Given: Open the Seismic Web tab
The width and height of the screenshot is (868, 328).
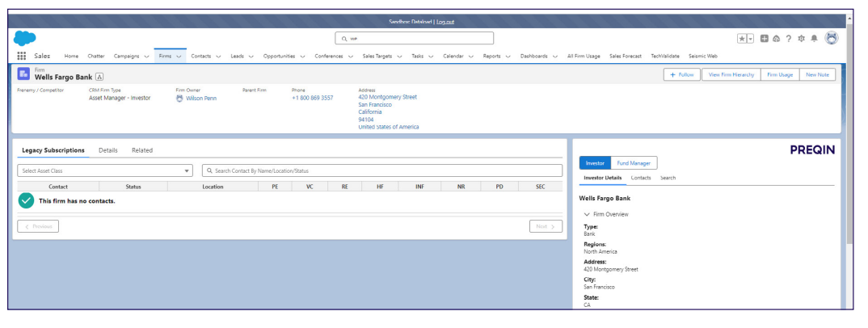Looking at the screenshot, I should (703, 57).
